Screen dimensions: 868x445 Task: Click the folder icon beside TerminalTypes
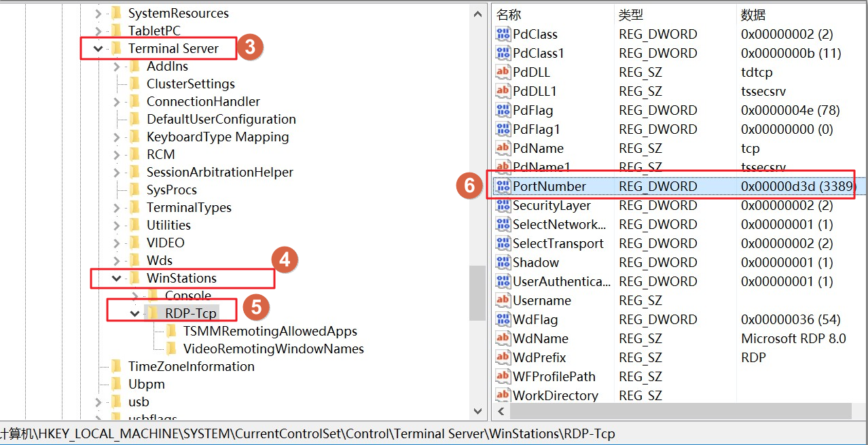pos(134,207)
